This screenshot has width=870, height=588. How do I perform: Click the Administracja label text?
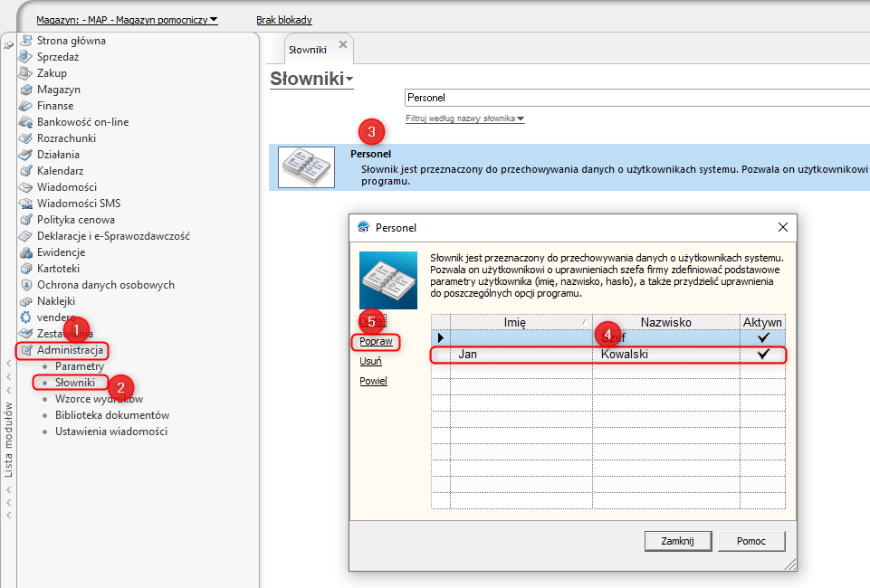point(70,350)
